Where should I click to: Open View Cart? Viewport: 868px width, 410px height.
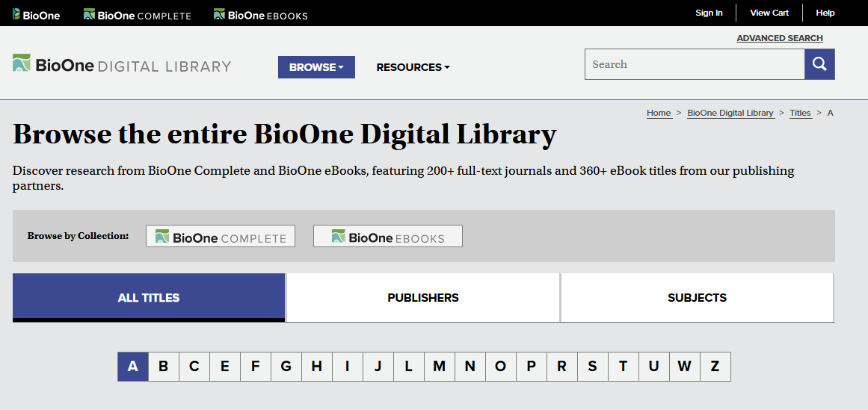pos(769,13)
